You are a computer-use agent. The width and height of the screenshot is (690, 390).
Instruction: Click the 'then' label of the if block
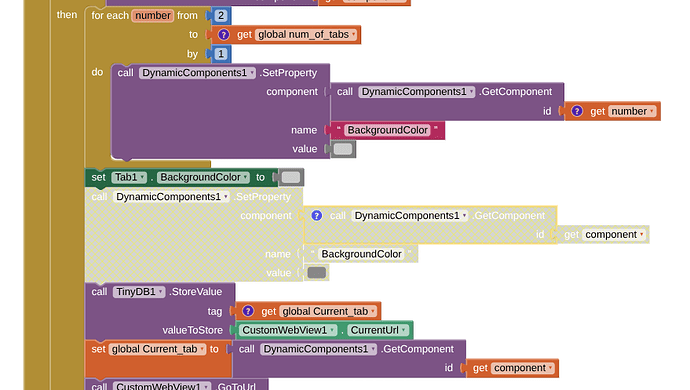pos(67,15)
